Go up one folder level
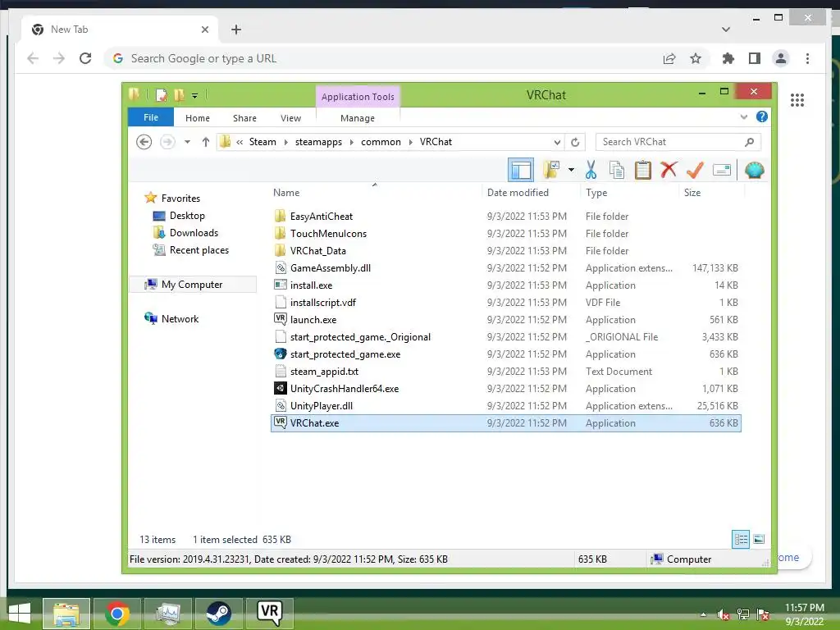 pyautogui.click(x=206, y=142)
